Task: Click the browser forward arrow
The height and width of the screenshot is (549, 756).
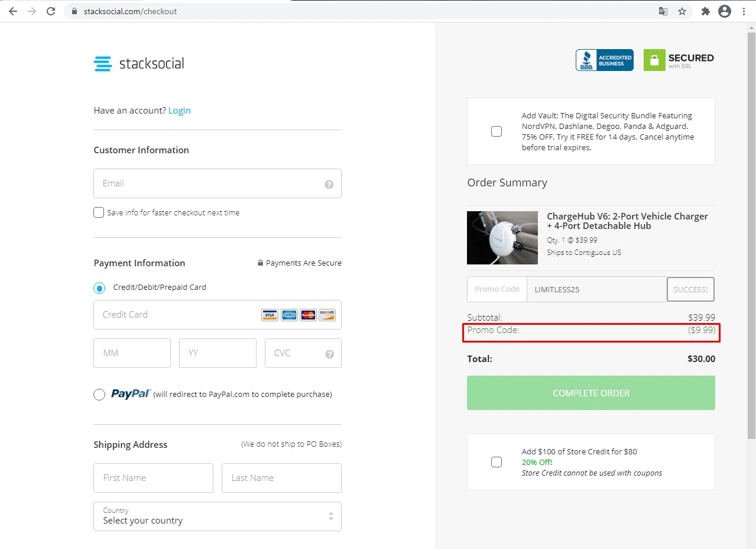Action: point(32,11)
